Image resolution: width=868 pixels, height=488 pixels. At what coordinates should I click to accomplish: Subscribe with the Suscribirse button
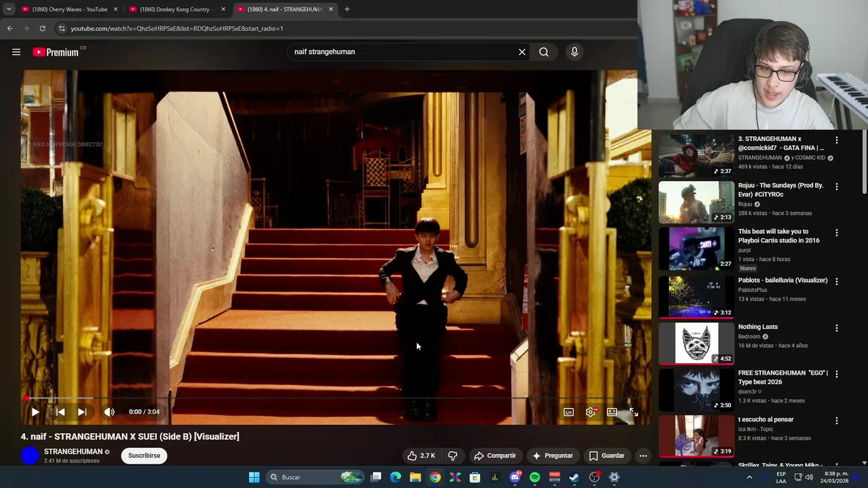[x=144, y=455]
